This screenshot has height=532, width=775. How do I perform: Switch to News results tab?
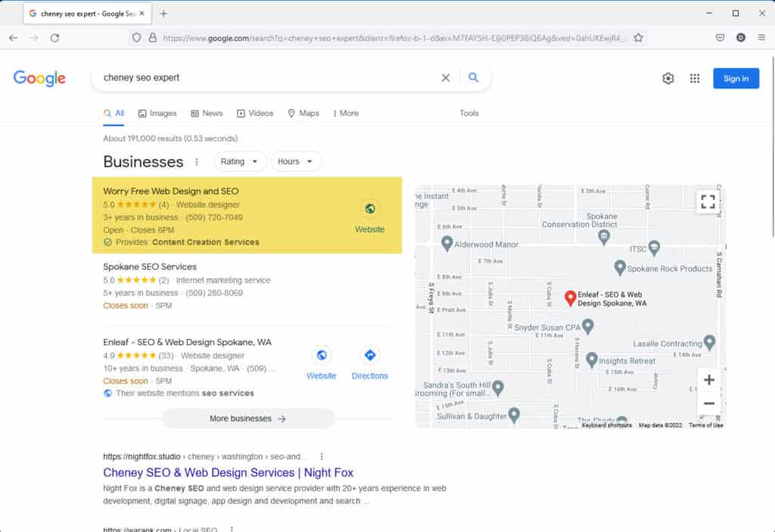207,114
